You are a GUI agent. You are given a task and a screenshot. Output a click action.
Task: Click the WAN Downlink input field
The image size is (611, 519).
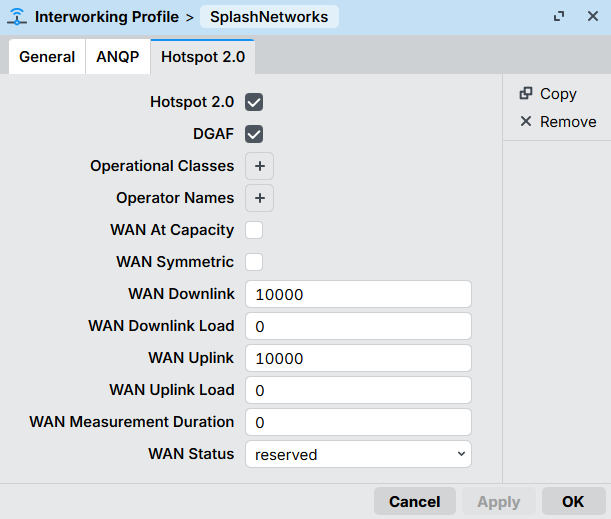[x=358, y=294]
